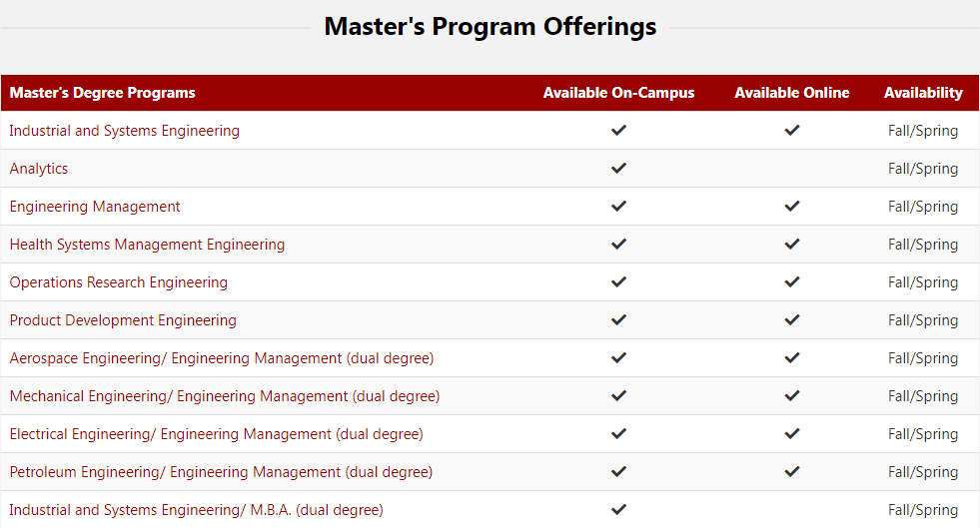Open Product Development Engineering program link
Viewport: 980px width, 528px height.
pos(123,320)
